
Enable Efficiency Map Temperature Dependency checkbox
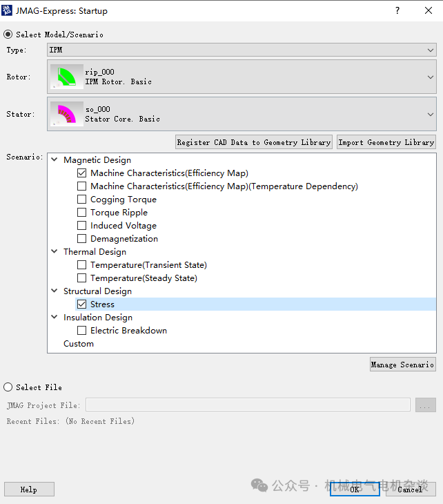point(81,186)
